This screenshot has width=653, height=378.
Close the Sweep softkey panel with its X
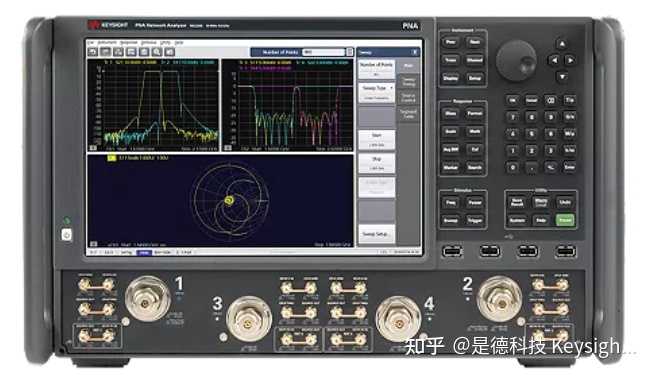coord(415,52)
